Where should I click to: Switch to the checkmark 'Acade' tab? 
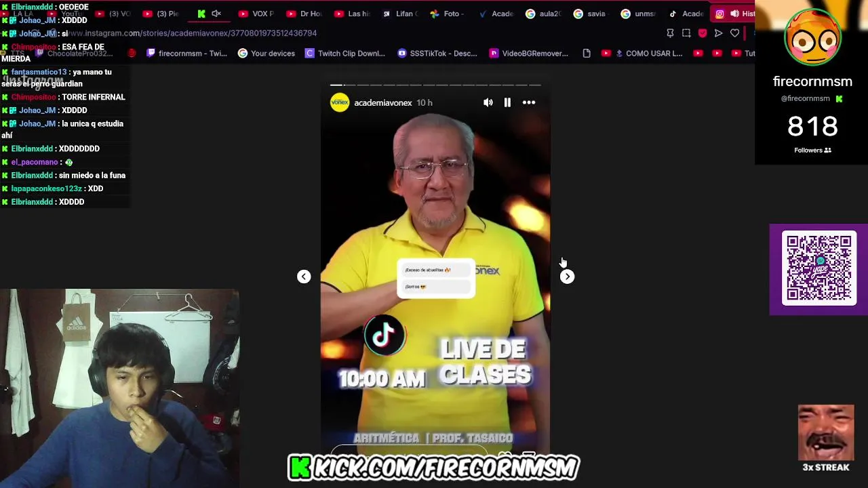click(495, 14)
